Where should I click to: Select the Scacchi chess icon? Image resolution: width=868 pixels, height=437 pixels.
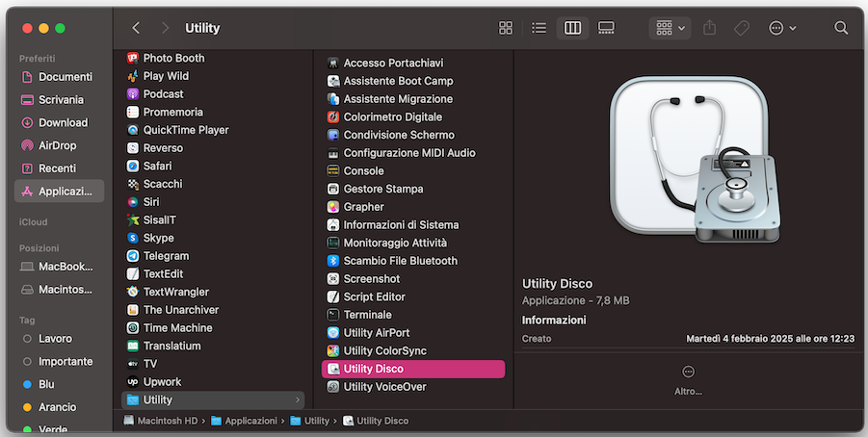coord(133,184)
